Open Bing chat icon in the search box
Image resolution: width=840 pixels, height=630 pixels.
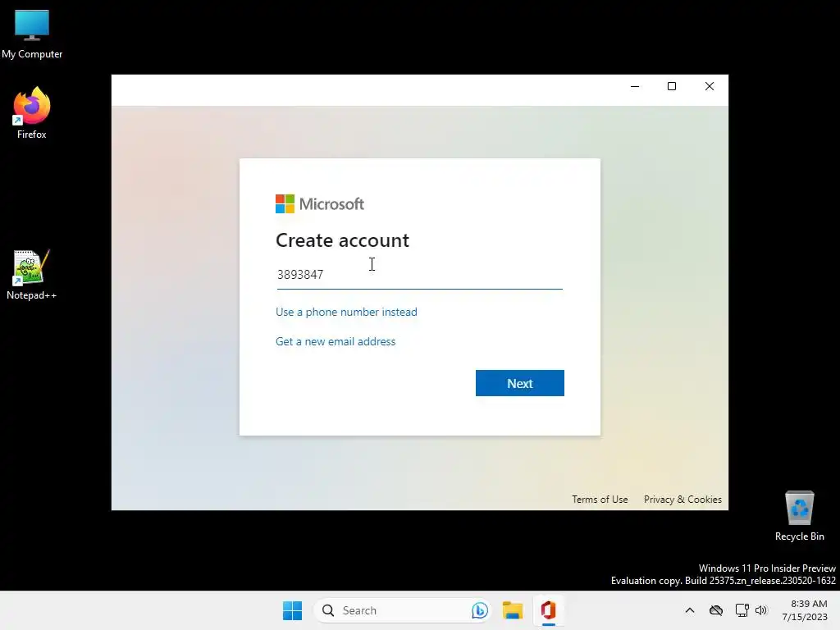[479, 610]
